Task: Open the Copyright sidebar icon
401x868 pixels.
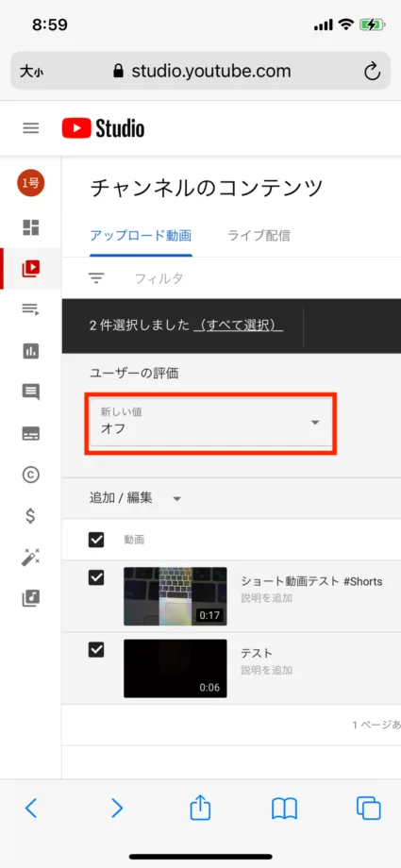Action: point(30,475)
